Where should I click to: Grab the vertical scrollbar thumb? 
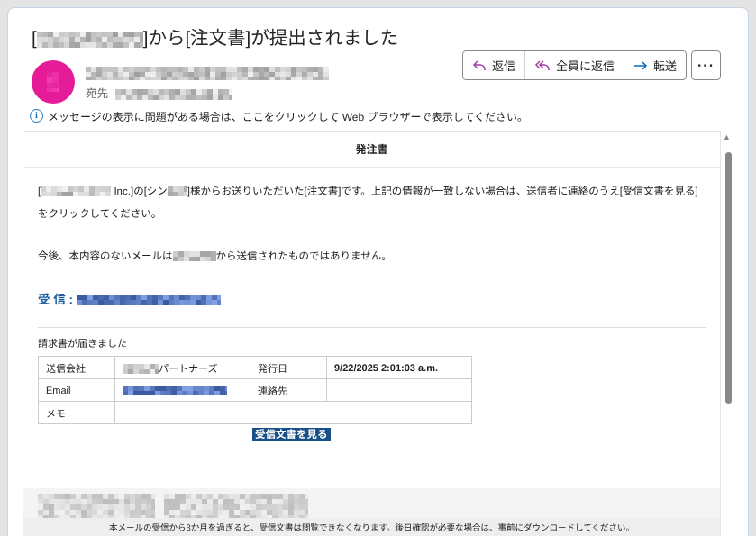728,277
